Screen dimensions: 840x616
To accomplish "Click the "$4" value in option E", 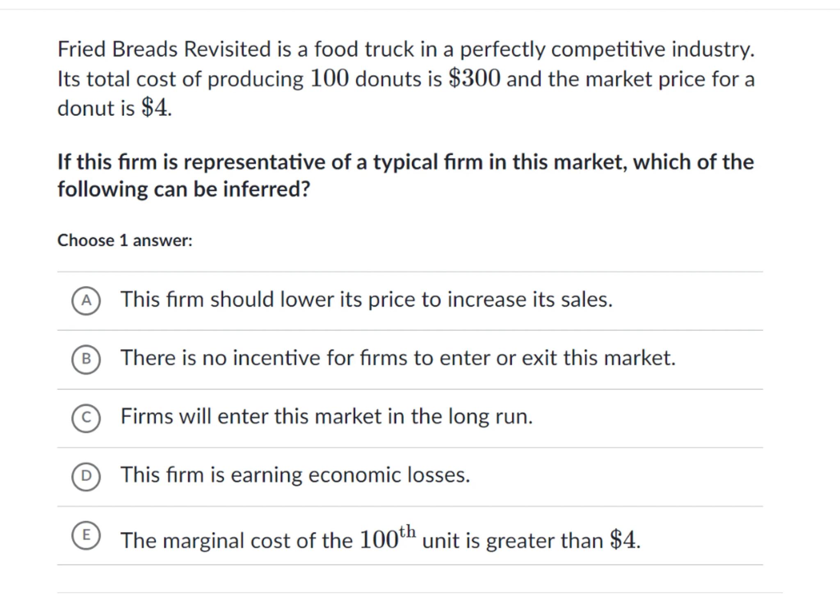I will pos(623,540).
